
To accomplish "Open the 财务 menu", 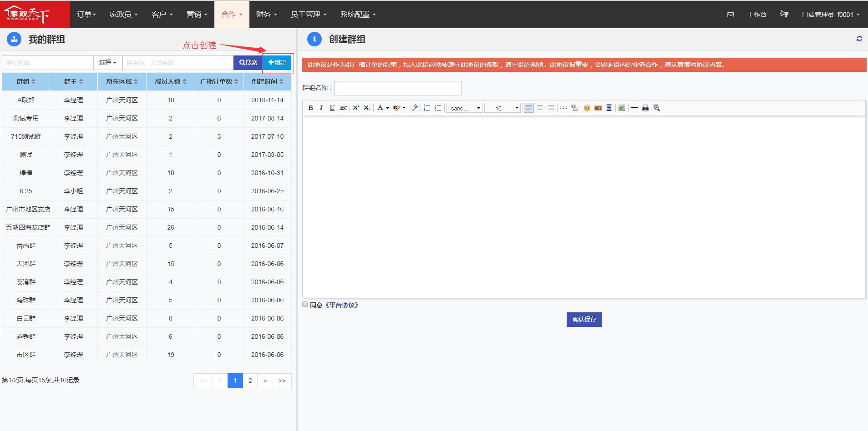I will [x=266, y=15].
